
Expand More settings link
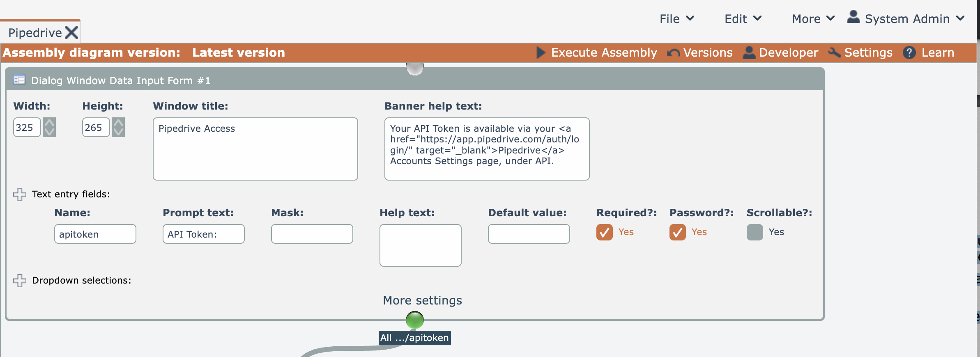(422, 300)
